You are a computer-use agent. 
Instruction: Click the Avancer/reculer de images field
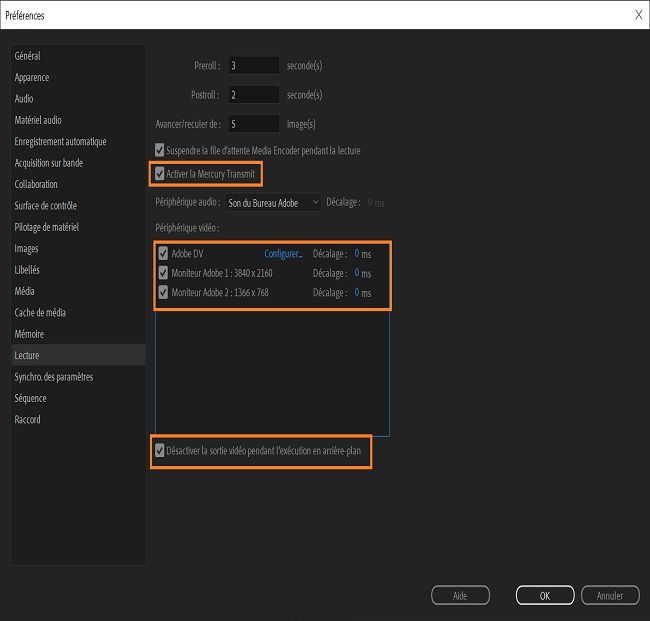pyautogui.click(x=253, y=124)
